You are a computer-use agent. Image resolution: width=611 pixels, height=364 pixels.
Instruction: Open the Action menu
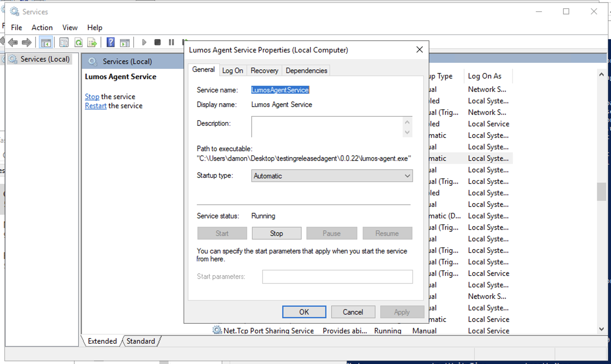pyautogui.click(x=42, y=28)
